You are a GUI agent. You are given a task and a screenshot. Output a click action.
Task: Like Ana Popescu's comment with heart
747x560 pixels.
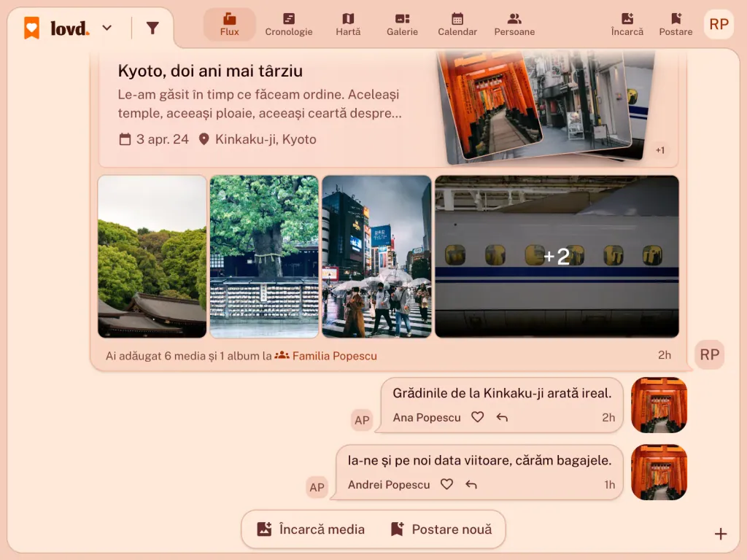(x=477, y=417)
